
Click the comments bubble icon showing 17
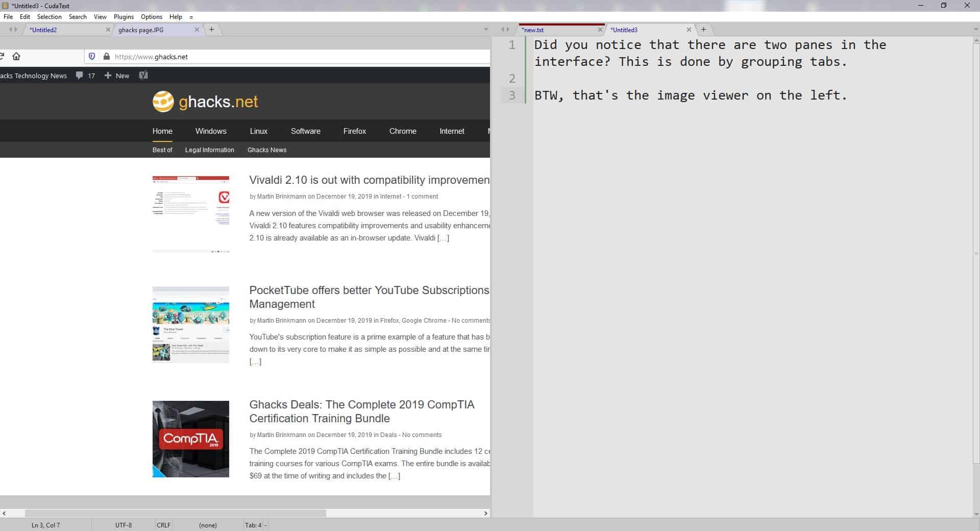[x=79, y=76]
